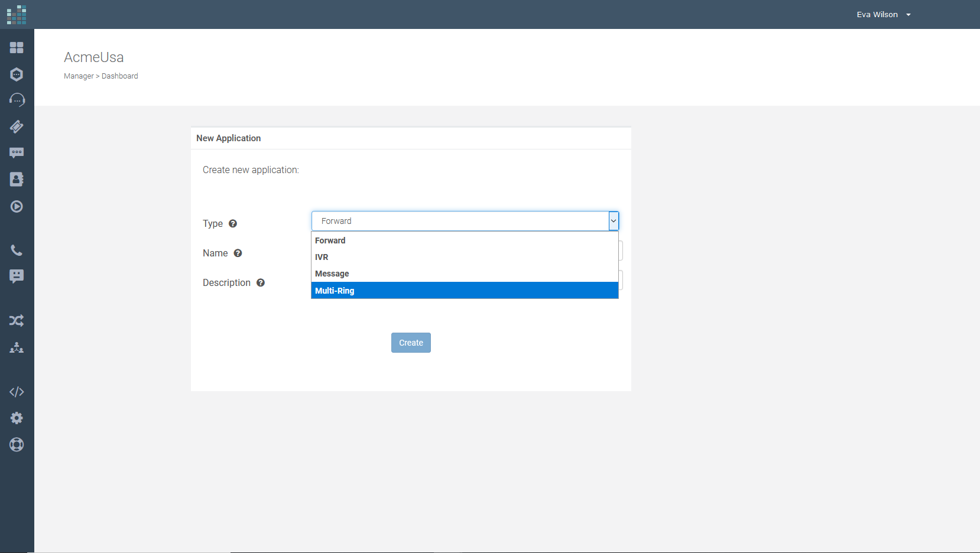Click the help icon next to Type
980x553 pixels.
[x=233, y=223]
